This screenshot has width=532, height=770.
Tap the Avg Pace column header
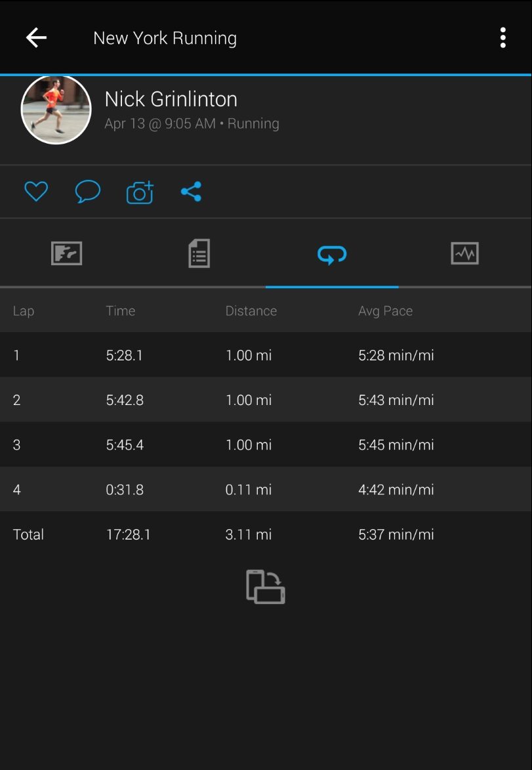pos(385,311)
